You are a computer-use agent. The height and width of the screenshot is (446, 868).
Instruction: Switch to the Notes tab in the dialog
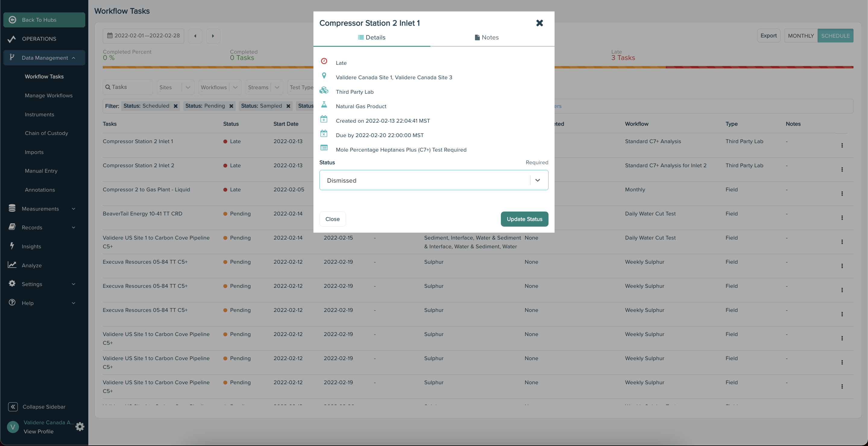486,37
